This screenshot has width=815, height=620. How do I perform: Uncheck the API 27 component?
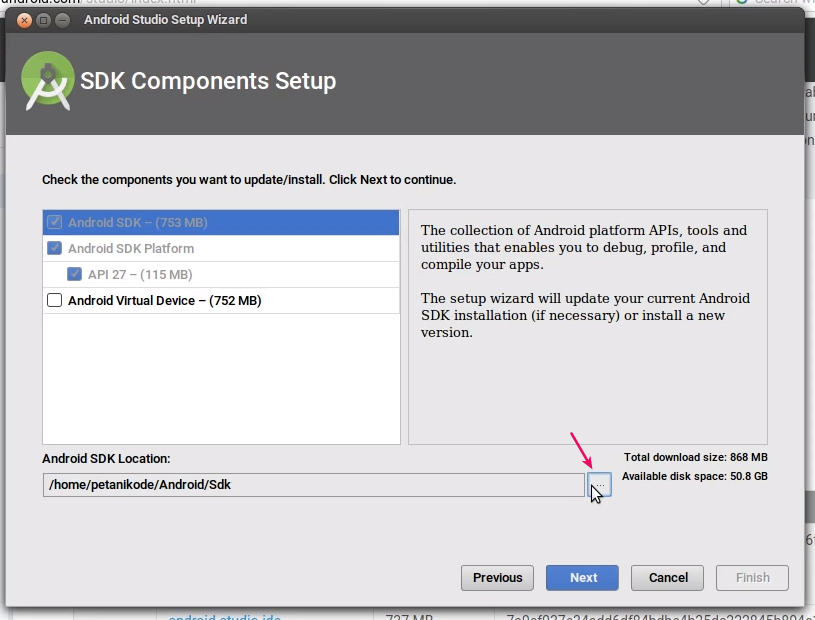coord(75,274)
